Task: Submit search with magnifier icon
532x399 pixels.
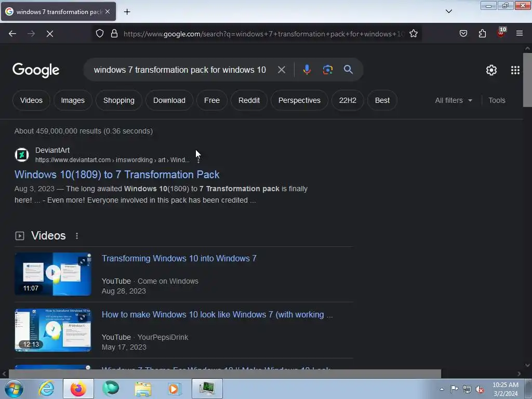Action: tap(348, 70)
